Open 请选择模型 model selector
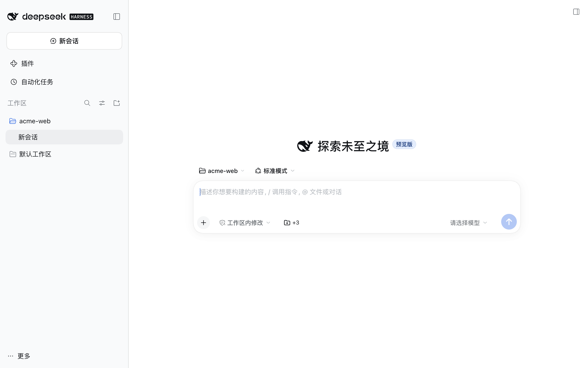Screen dimensions: 588x368 (469, 223)
